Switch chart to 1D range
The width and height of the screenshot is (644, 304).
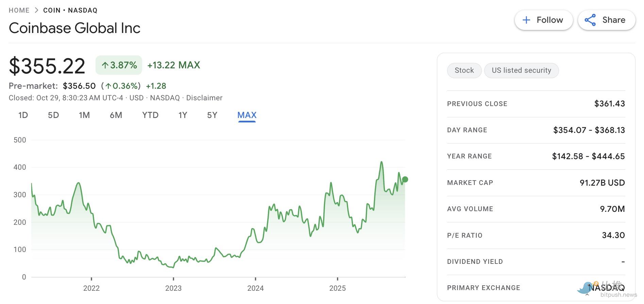[23, 115]
